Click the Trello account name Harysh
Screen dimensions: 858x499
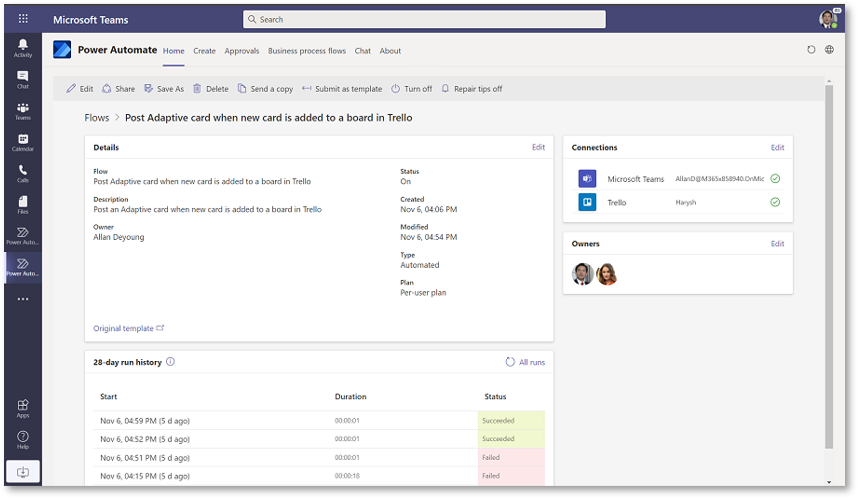pyautogui.click(x=686, y=202)
